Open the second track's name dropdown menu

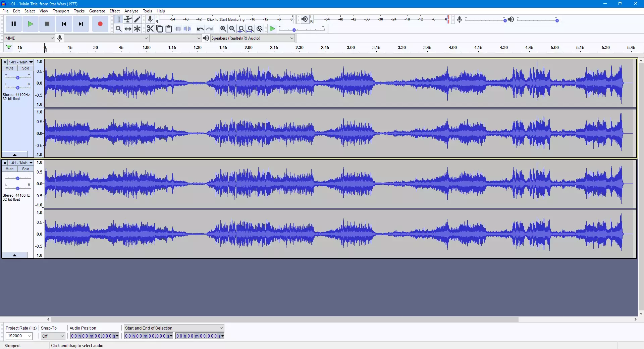[21, 163]
